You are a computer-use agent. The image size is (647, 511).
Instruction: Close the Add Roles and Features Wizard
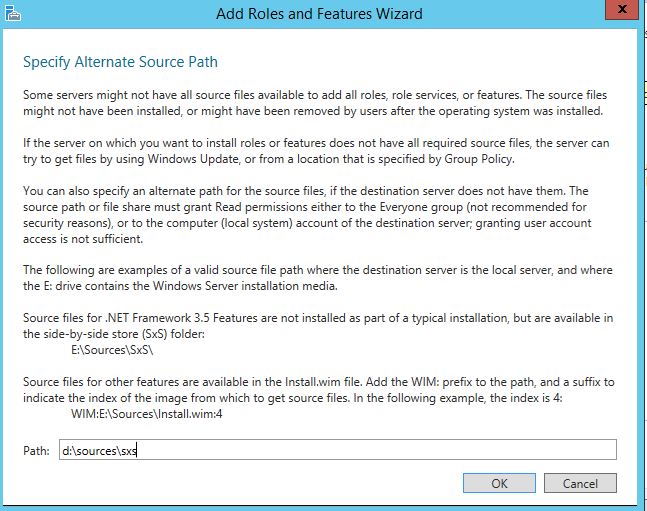[x=622, y=9]
